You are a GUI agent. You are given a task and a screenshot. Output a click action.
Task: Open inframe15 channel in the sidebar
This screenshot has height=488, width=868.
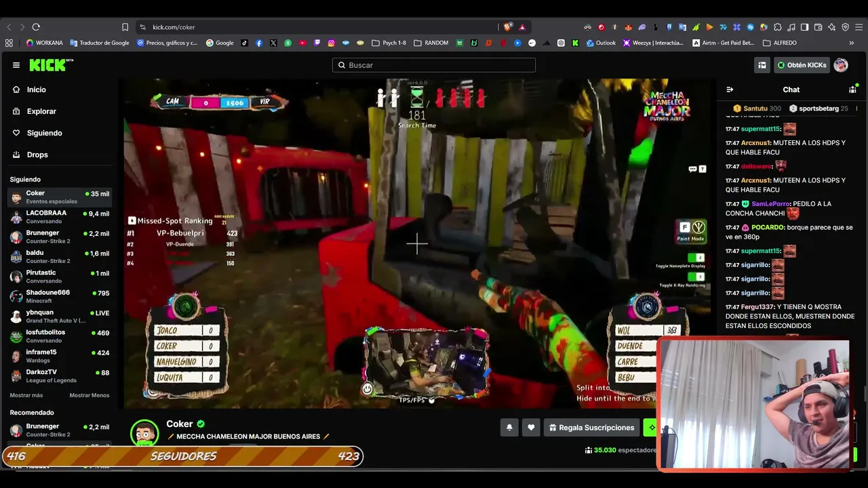click(60, 356)
